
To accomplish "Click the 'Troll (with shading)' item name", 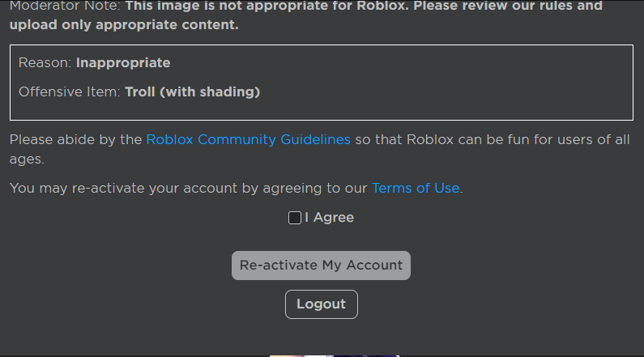I will (192, 92).
